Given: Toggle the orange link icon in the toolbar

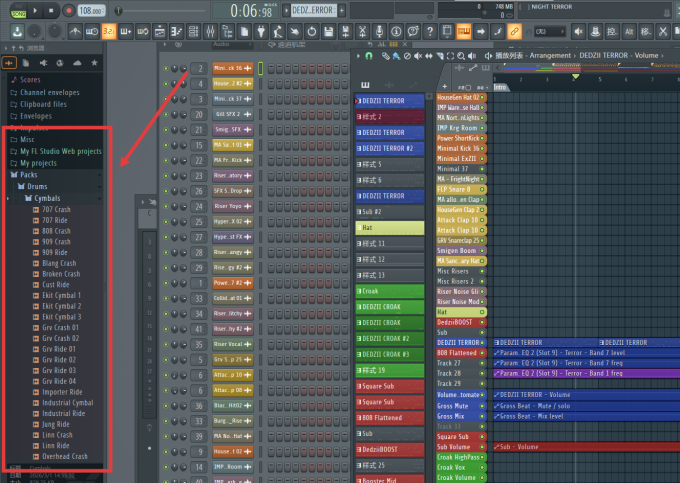Looking at the screenshot, I should click(514, 31).
